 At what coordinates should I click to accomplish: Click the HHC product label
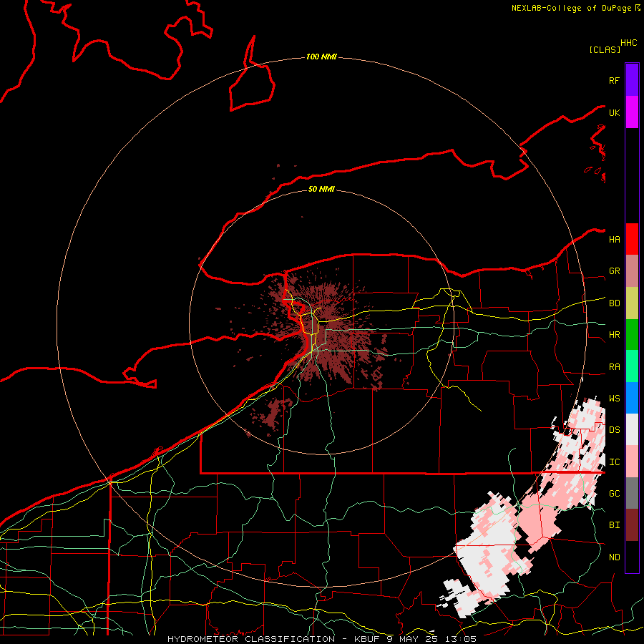tap(628, 43)
